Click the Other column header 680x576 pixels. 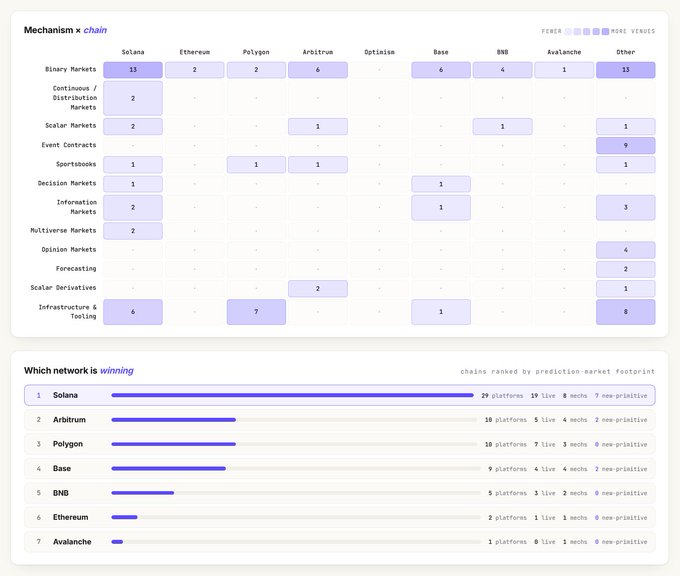click(625, 52)
